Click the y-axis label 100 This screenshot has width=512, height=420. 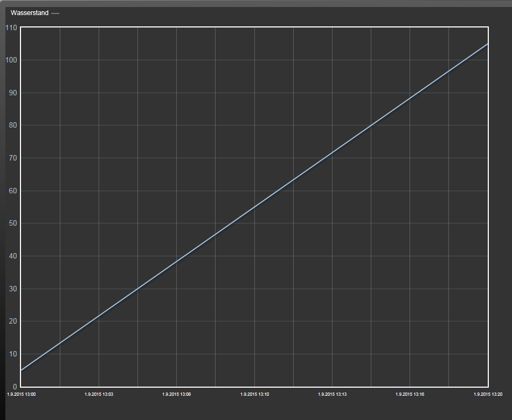click(11, 60)
